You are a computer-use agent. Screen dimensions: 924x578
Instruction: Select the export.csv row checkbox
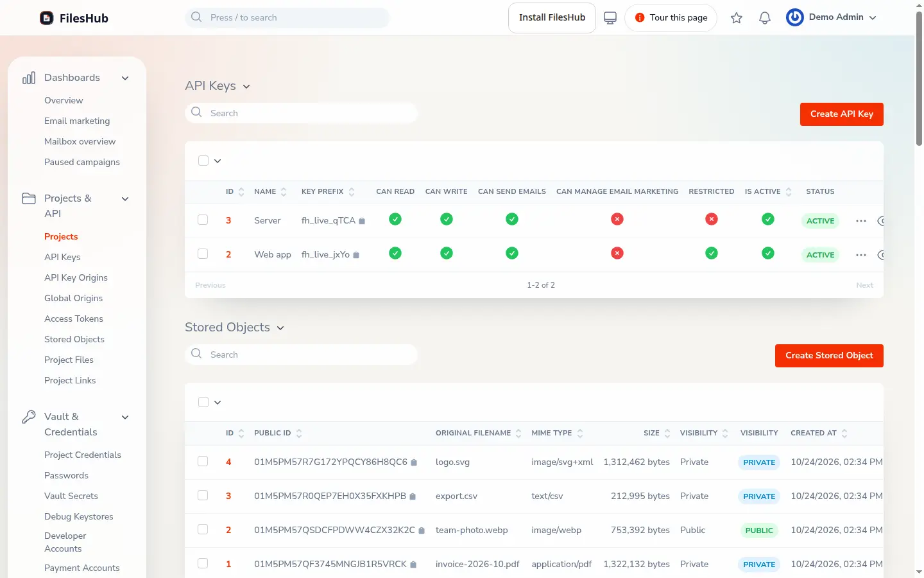pos(203,495)
